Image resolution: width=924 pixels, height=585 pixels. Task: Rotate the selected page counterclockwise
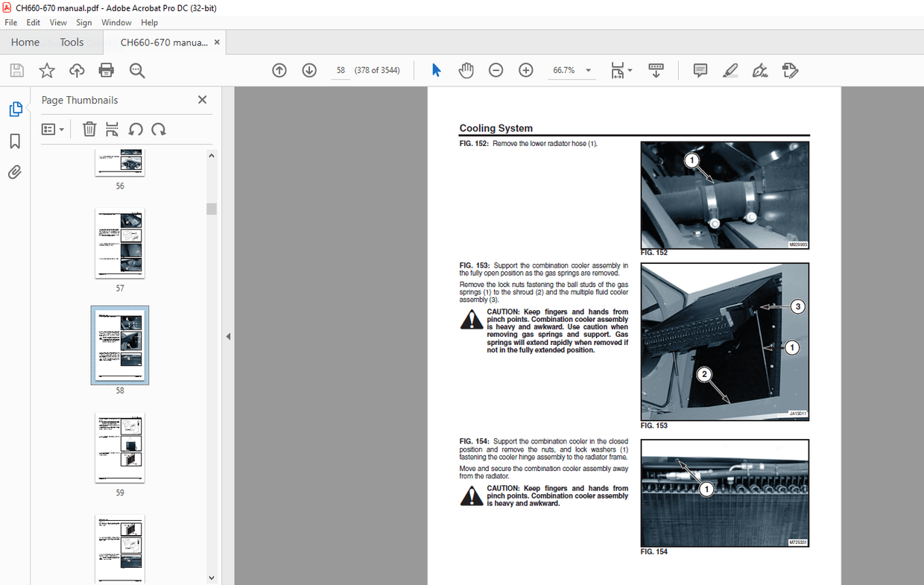tap(136, 129)
